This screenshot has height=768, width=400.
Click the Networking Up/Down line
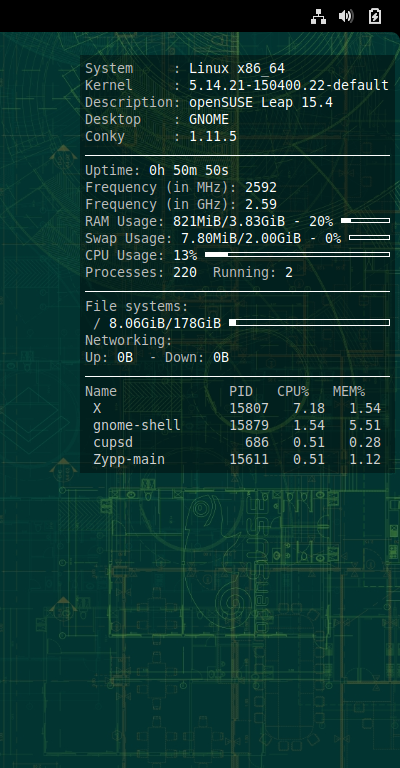point(157,358)
